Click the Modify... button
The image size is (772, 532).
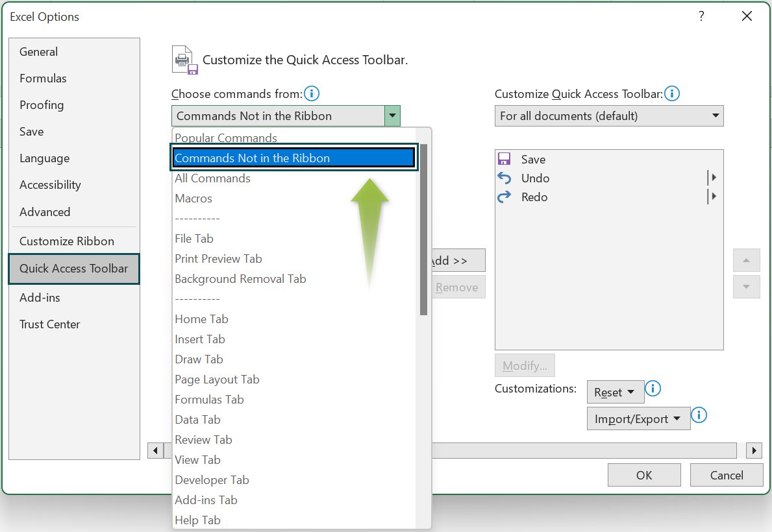click(x=525, y=366)
